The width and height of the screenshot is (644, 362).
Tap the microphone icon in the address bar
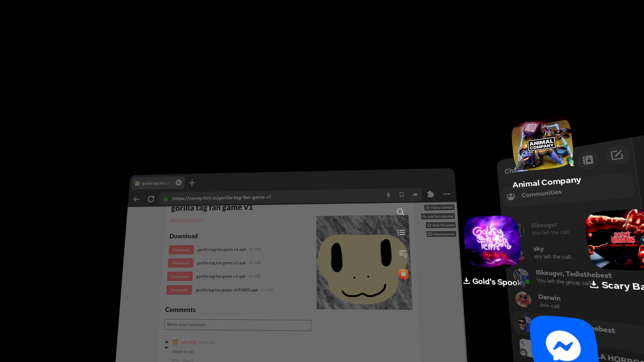click(388, 195)
